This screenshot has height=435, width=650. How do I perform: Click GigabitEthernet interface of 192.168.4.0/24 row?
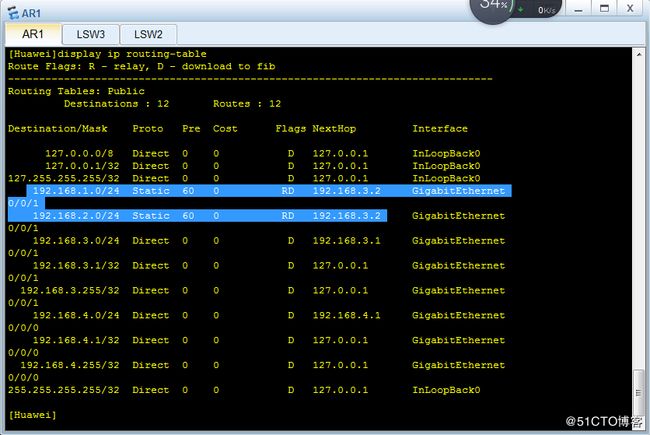[458, 315]
